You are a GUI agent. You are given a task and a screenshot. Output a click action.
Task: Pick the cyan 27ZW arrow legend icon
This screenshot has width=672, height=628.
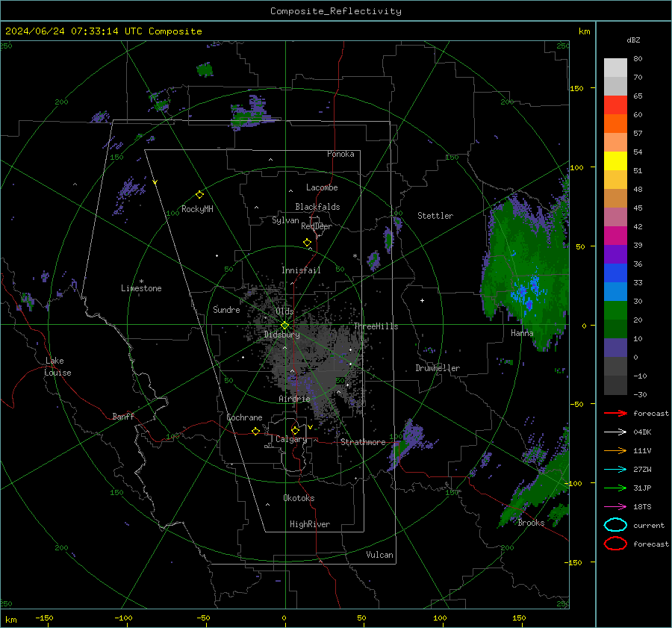pyautogui.click(x=615, y=470)
